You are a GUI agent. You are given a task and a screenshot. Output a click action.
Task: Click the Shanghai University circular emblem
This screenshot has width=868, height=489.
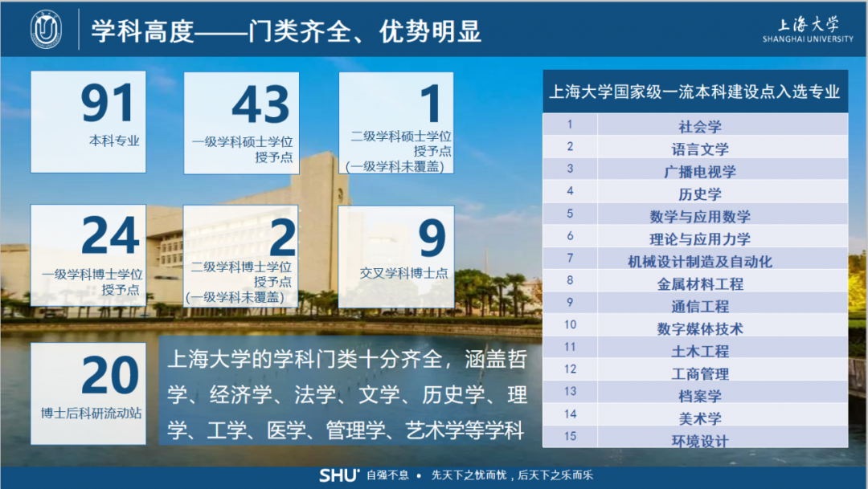(47, 30)
